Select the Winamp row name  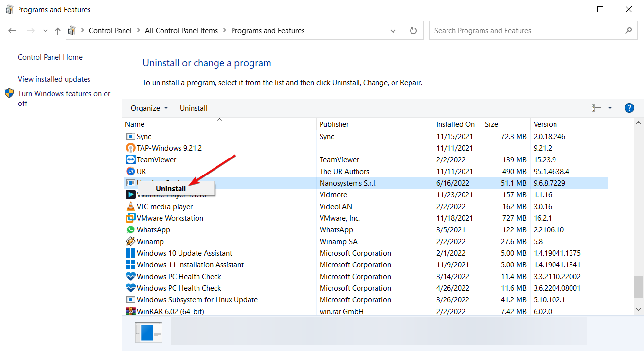coord(150,242)
